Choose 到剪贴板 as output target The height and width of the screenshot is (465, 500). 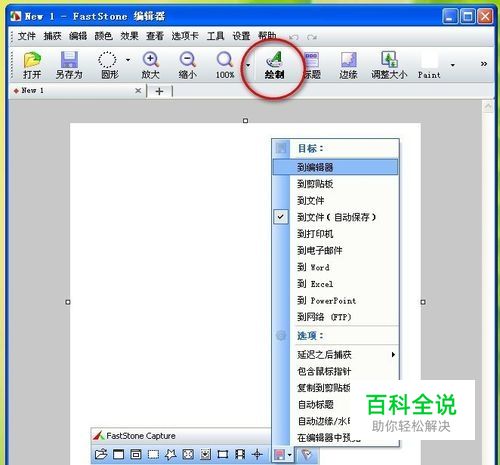(x=335, y=184)
